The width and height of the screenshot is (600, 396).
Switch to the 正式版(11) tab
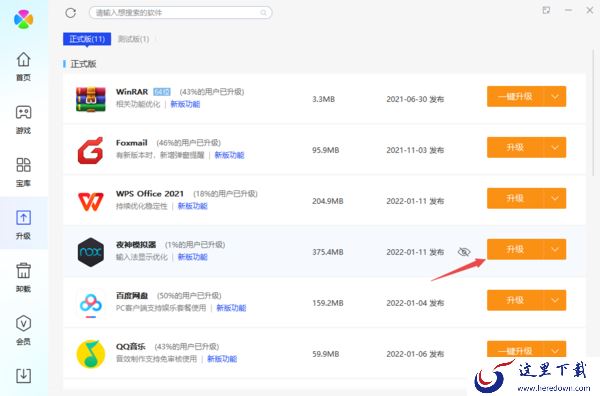87,39
